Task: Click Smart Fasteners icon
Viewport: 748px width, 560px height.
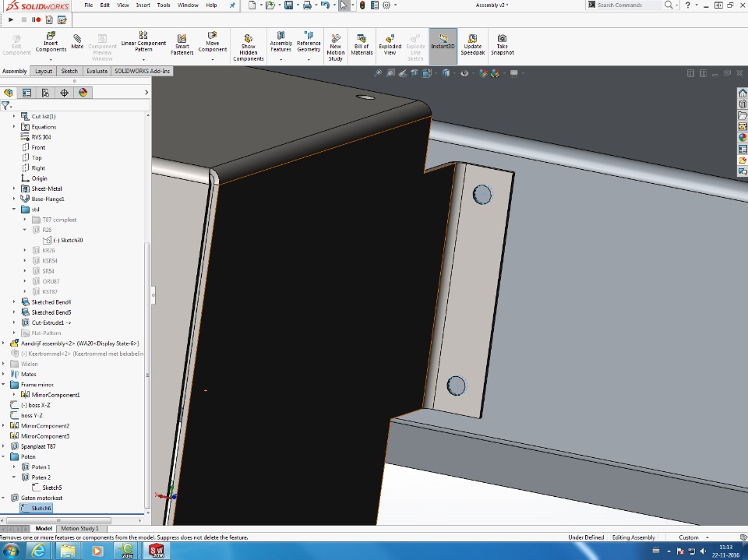Action: click(182, 44)
